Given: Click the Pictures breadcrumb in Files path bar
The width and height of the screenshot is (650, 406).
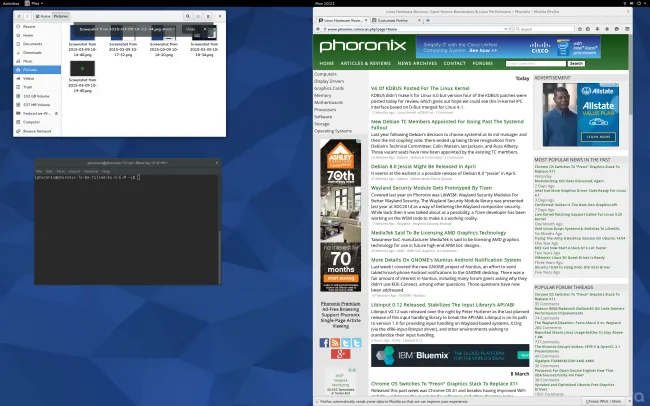Looking at the screenshot, I should [61, 16].
